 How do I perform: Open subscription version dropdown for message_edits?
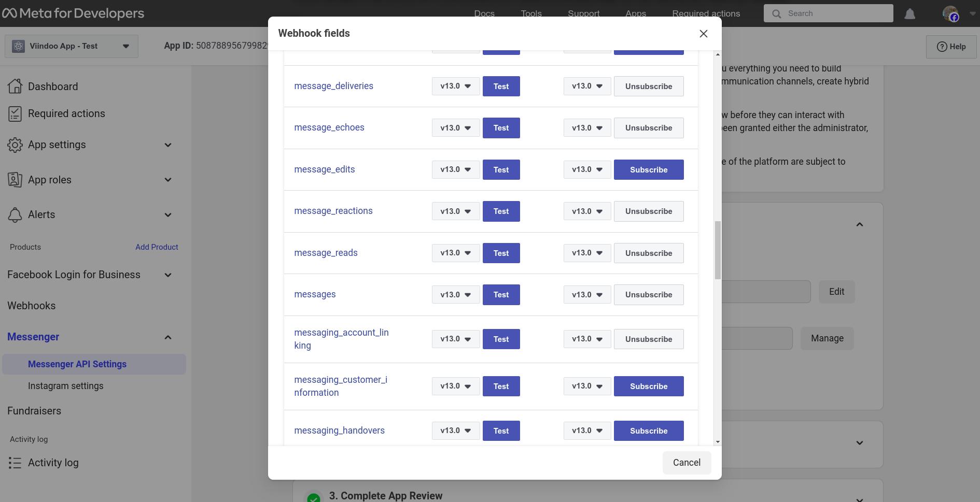[587, 169]
